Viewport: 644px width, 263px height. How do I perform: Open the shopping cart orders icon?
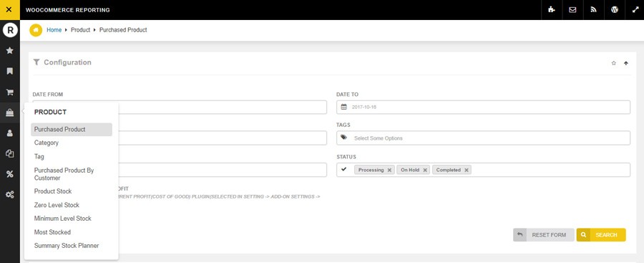click(x=10, y=92)
